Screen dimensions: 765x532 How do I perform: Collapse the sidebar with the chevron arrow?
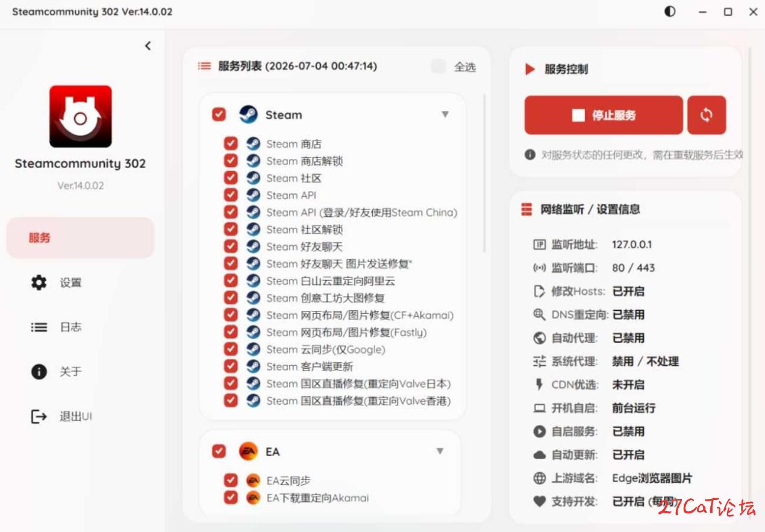coord(148,46)
